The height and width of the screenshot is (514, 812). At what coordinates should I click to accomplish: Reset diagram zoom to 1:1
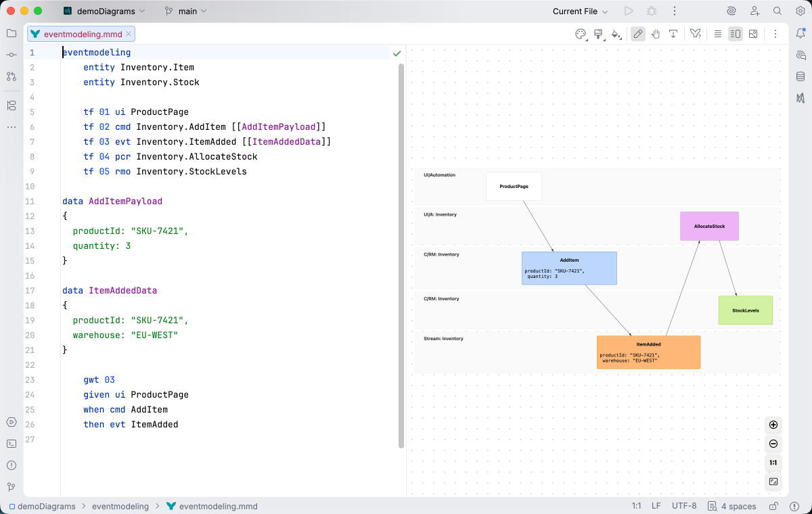coord(773,463)
